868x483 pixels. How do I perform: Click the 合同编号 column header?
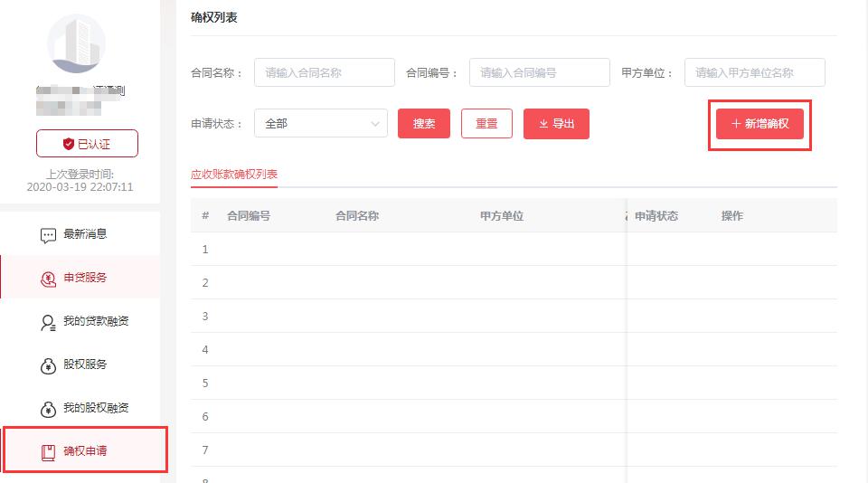click(x=249, y=216)
